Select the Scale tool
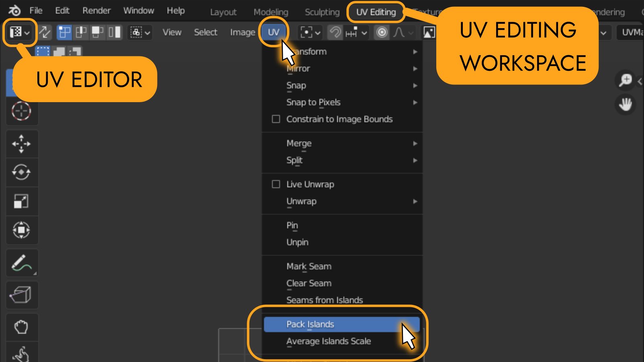The height and width of the screenshot is (362, 644). click(x=21, y=201)
